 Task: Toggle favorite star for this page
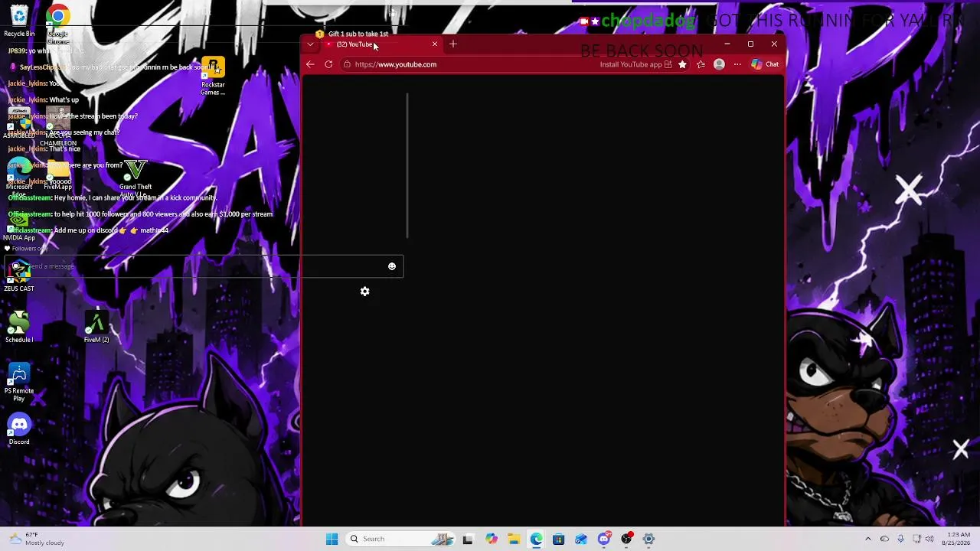tap(682, 64)
